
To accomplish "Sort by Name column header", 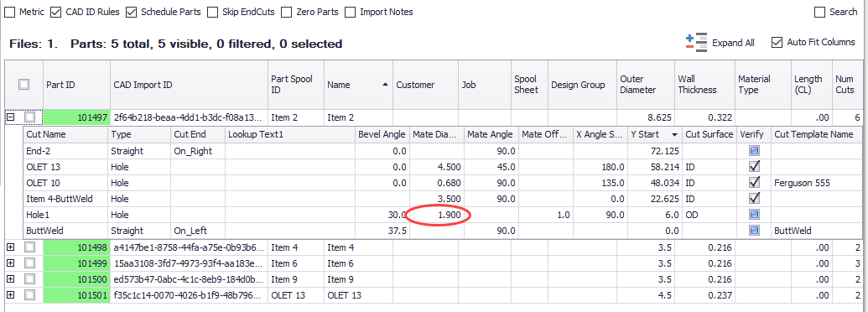I will tap(358, 85).
